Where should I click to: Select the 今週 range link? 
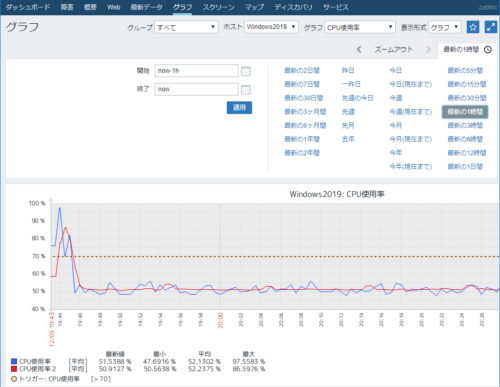pos(396,98)
